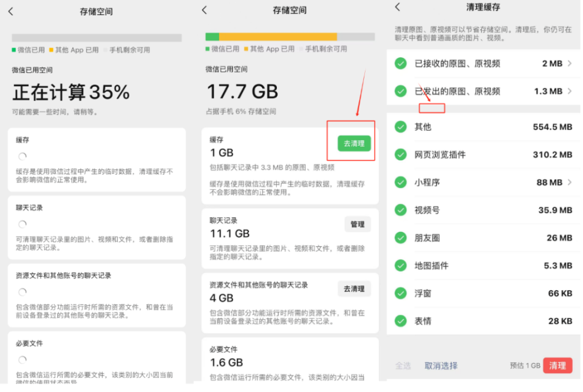Expand 已发出的原图 details via 1.3 MB chevron
This screenshot has width=583, height=392.
tap(570, 91)
